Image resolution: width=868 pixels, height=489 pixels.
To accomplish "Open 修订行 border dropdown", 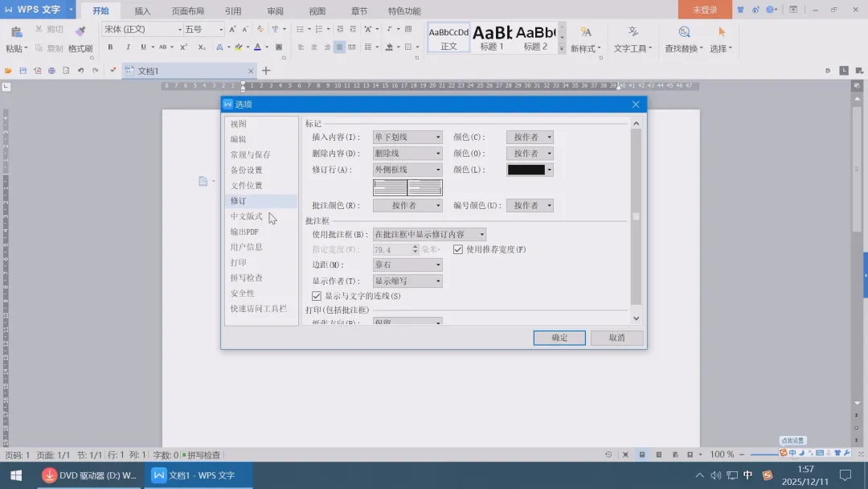I will (x=407, y=170).
